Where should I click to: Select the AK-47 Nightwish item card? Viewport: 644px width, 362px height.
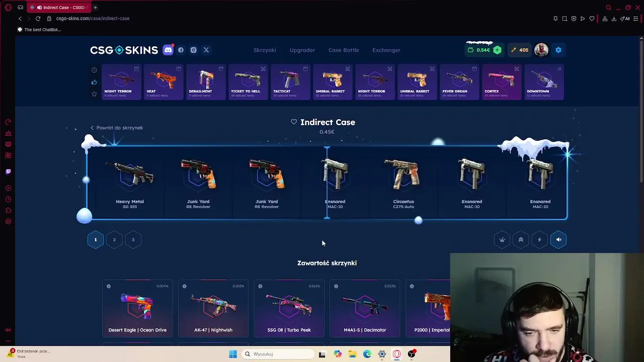pos(213,309)
